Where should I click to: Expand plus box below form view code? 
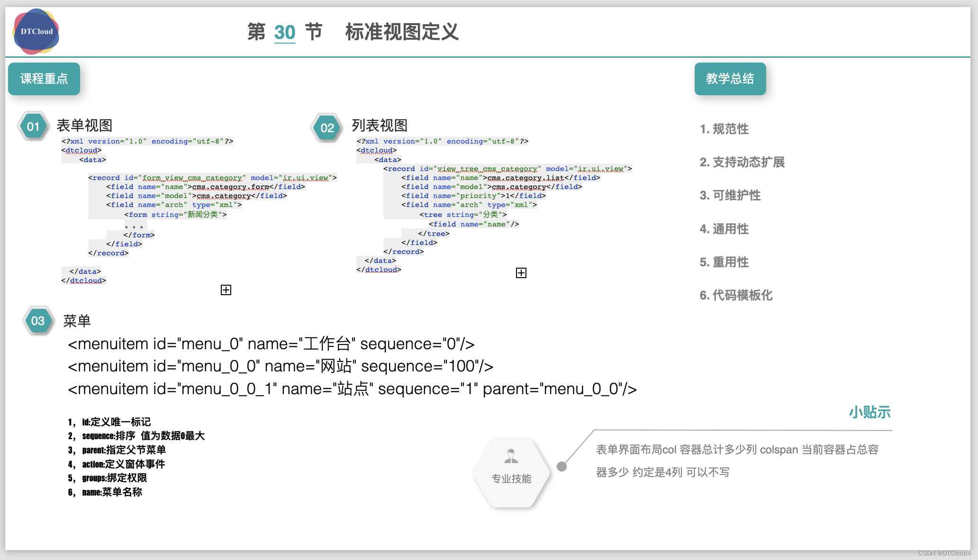tap(226, 290)
